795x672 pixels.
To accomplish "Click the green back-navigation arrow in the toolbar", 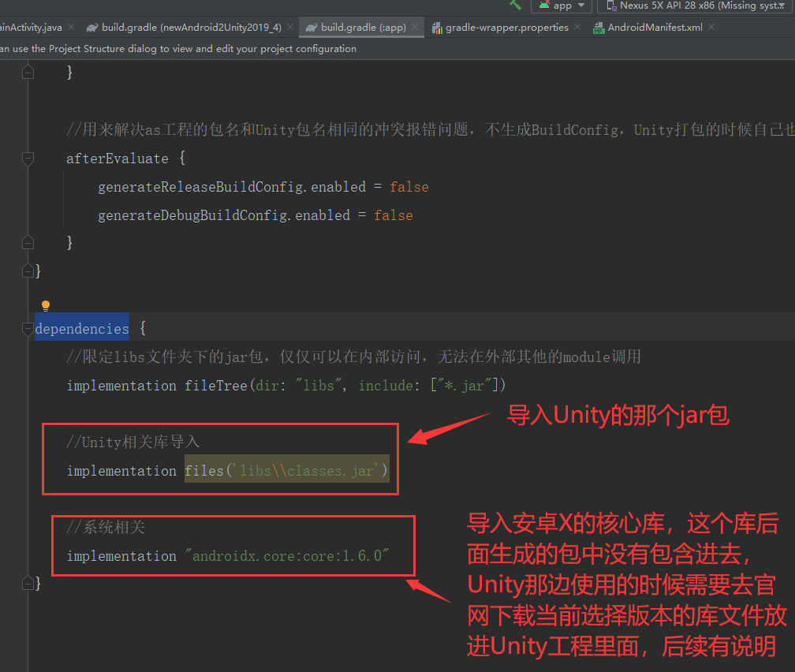I will [x=517, y=6].
